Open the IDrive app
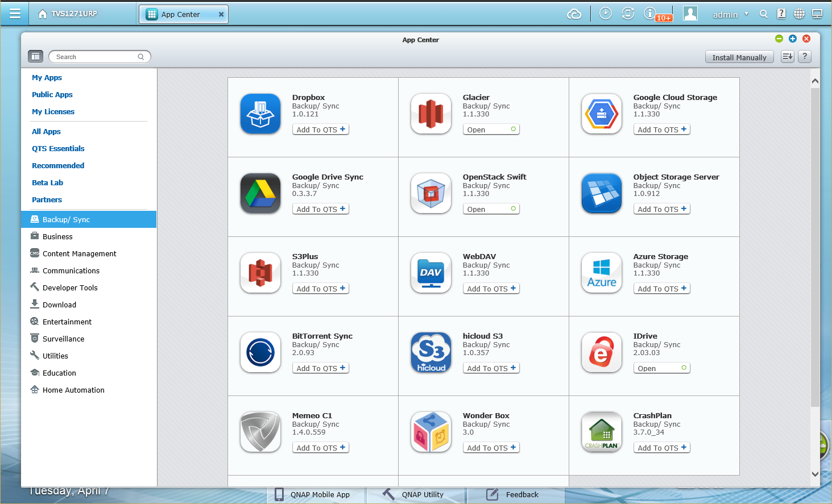 662,368
